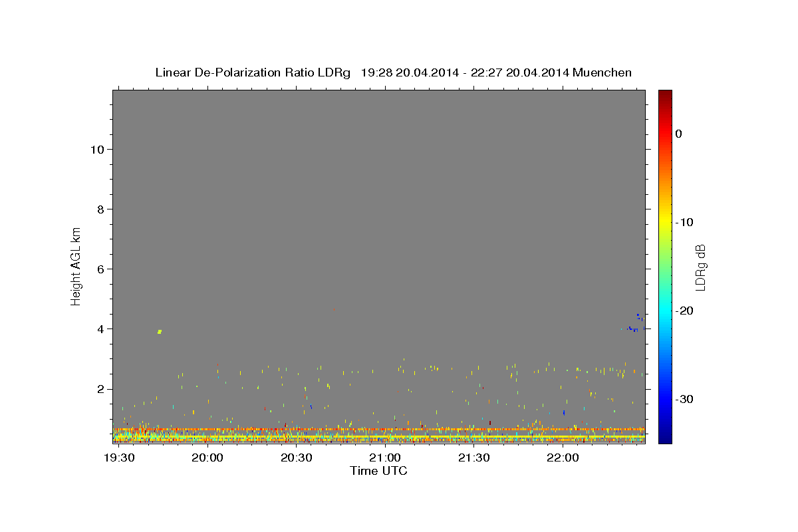Viewport: 798px width, 532px height.
Task: Click the green-yellow echo near 4 km
Action: coord(160,331)
